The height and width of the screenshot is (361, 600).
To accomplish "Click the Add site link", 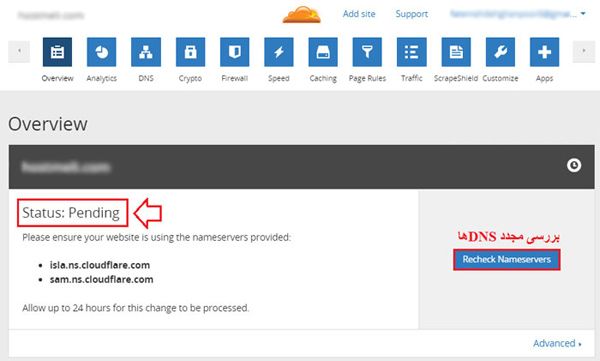I will coord(359,14).
